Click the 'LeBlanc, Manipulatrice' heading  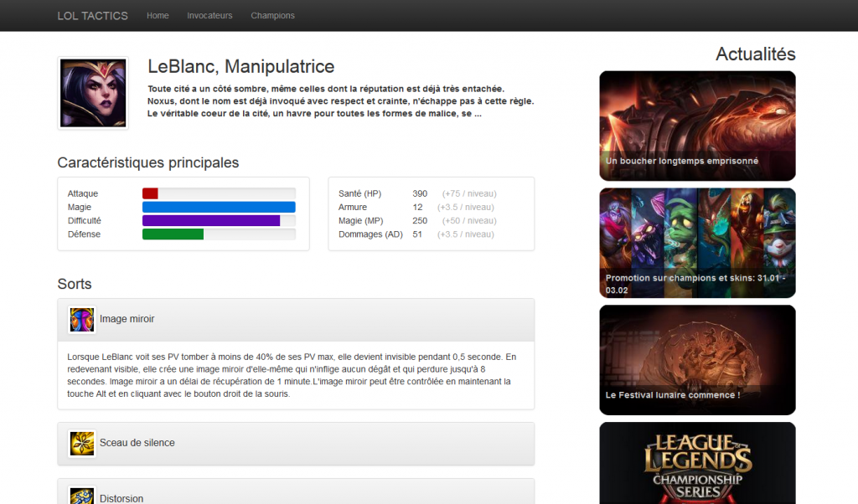tap(240, 67)
